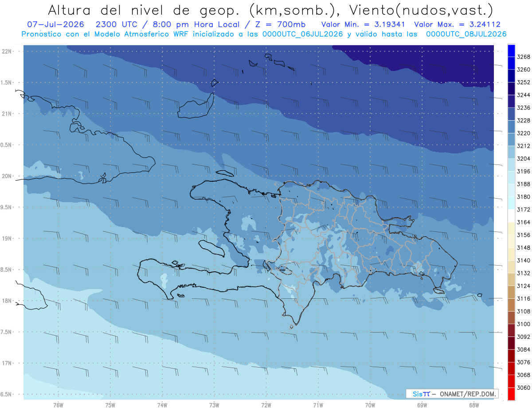This screenshot has width=532, height=411.
Task: Click the colorbar swatch between 3060 and 3068
Action: 511,381
